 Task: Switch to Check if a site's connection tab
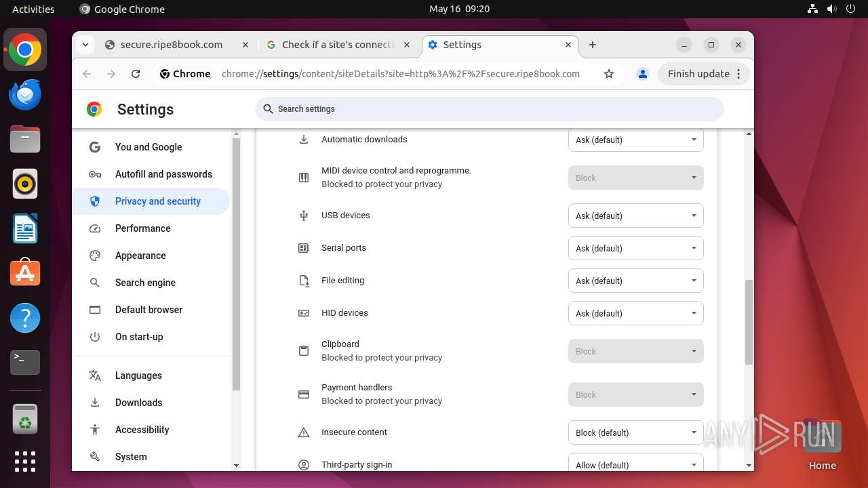[x=338, y=45]
